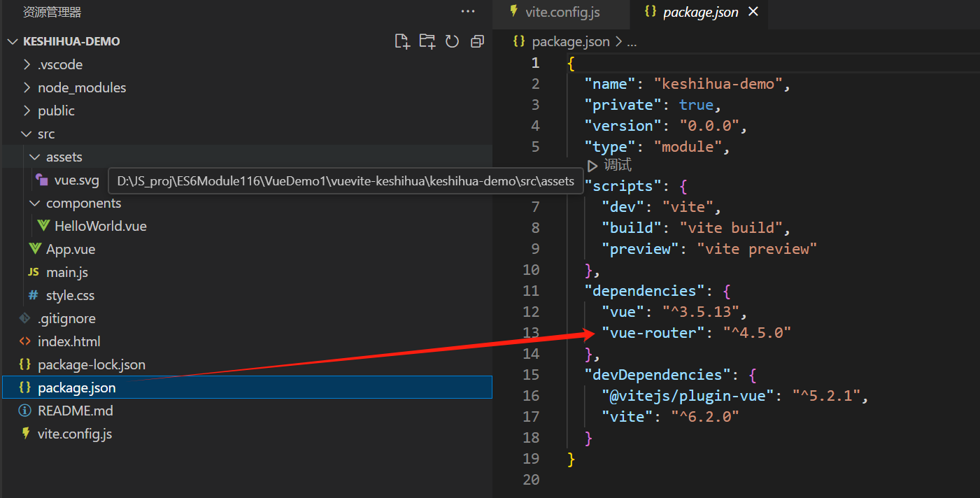Collapse the components folder
Viewport: 980px width, 498px height.
(246, 203)
